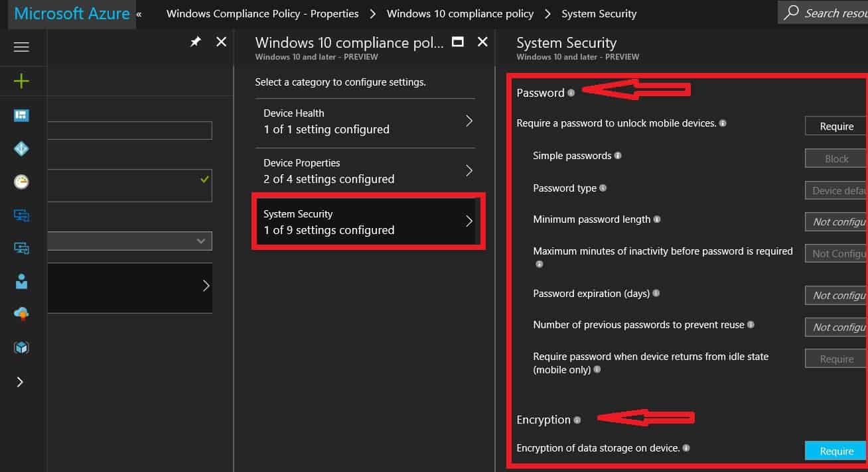868x472 pixels.
Task: Maximize the Windows 10 compliance policy blade
Action: (457, 42)
